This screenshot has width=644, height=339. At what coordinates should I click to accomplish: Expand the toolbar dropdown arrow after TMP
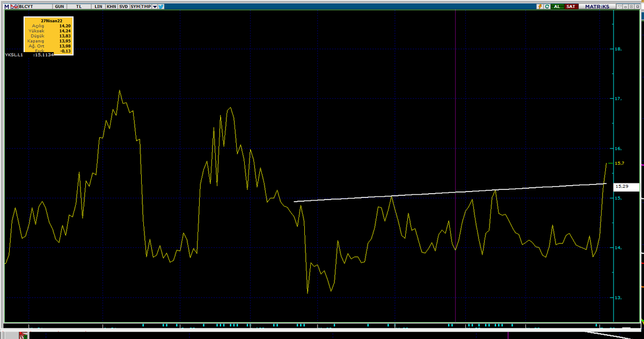[x=155, y=6]
